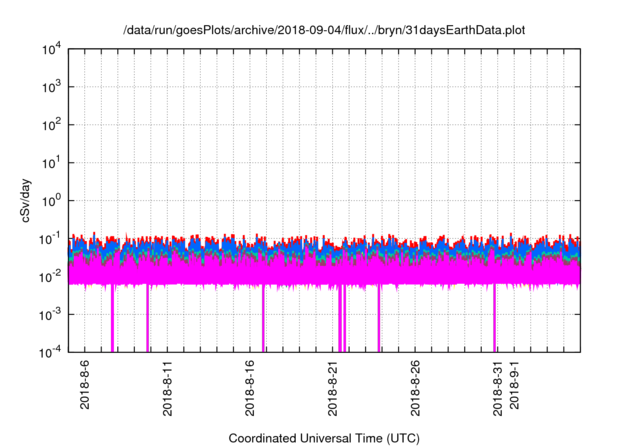Click the Coordinated Universal Time axis label

point(324,438)
